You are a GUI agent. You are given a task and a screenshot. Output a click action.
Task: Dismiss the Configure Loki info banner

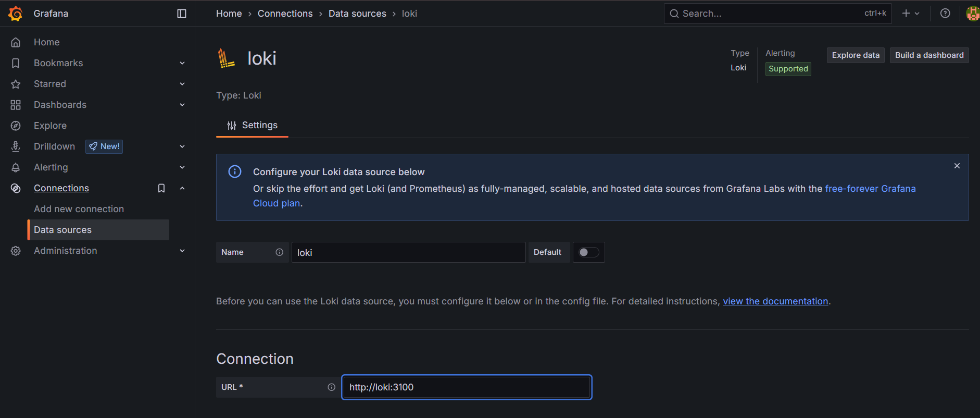point(957,166)
